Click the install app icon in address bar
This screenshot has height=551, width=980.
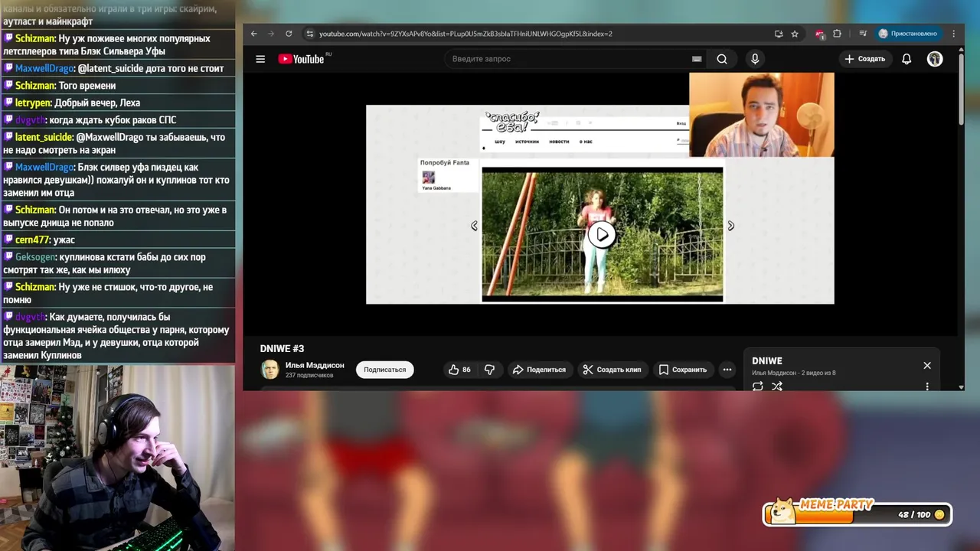pyautogui.click(x=779, y=34)
